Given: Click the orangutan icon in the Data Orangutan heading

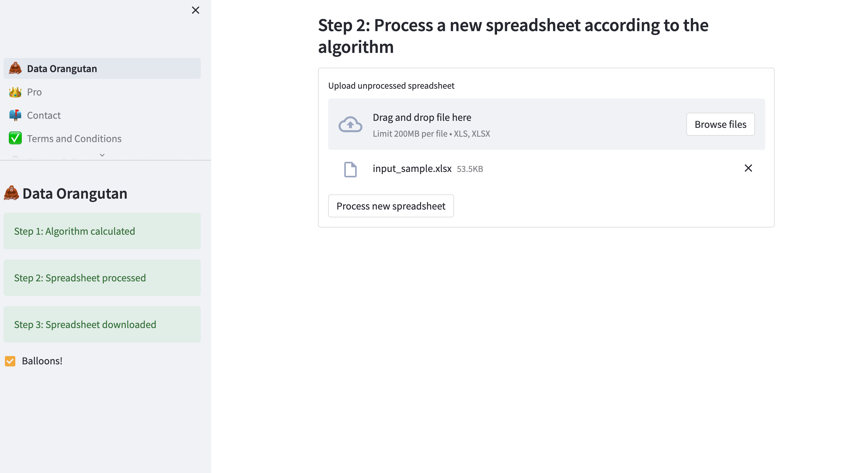Looking at the screenshot, I should [x=11, y=193].
